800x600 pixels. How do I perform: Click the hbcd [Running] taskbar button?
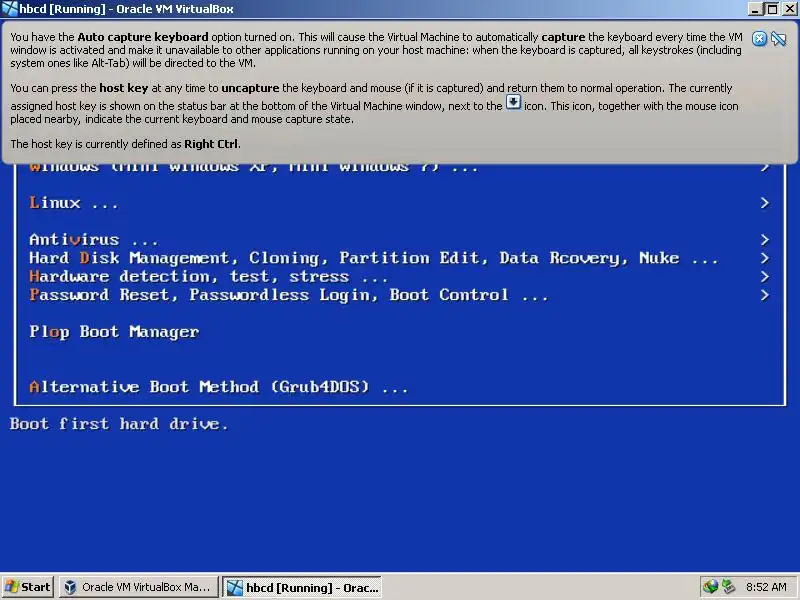click(302, 587)
